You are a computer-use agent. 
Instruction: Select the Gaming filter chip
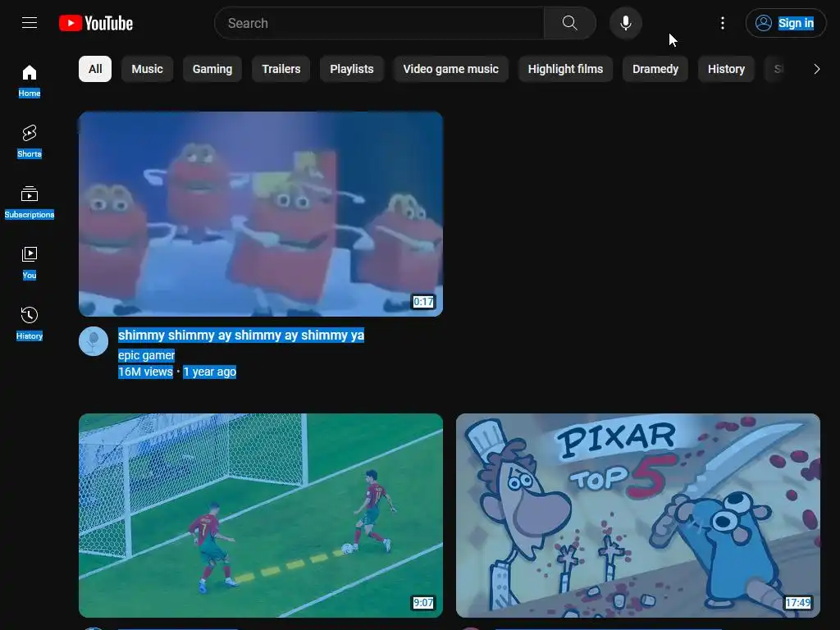(212, 69)
